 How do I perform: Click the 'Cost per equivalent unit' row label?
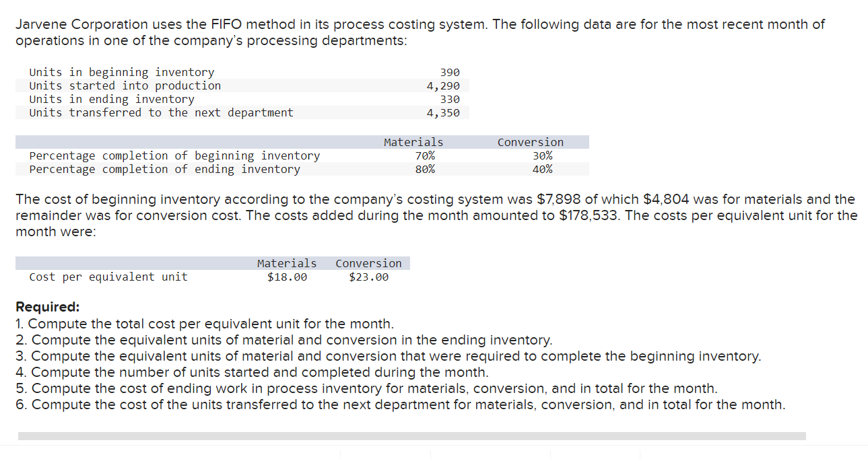(x=108, y=277)
